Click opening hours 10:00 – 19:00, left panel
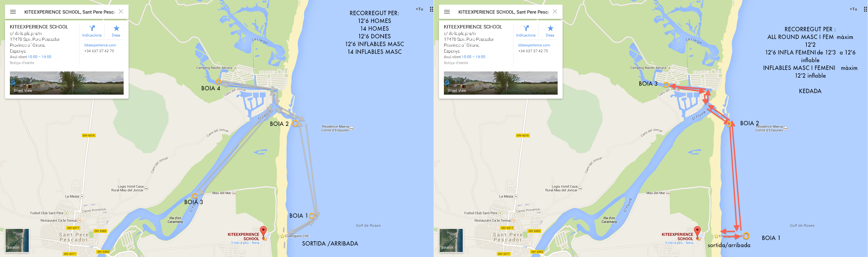 (40, 57)
